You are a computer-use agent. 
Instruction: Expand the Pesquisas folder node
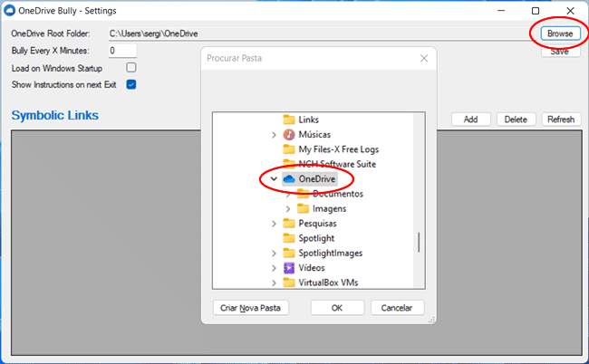[274, 224]
